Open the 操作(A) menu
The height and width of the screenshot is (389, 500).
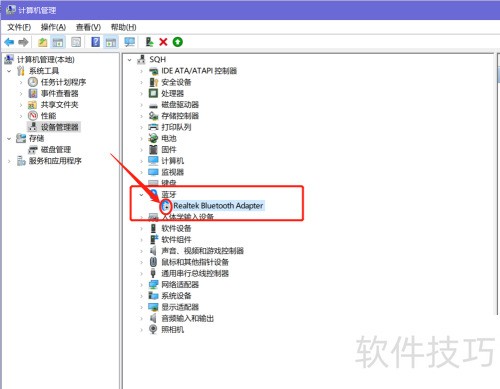[53, 27]
